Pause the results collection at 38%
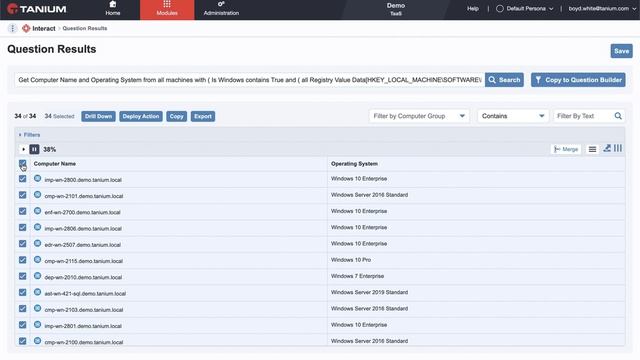 pos(34,149)
